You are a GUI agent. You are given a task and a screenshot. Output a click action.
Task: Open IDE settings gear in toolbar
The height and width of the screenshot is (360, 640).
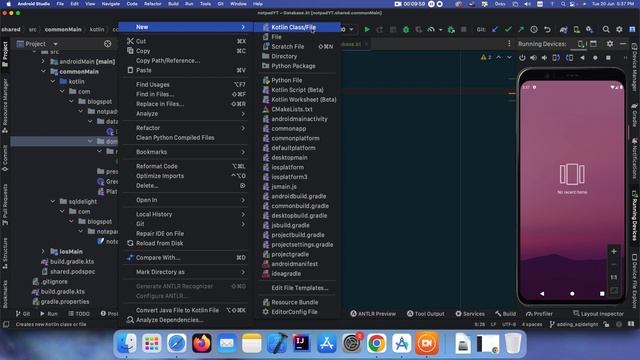coord(619,29)
